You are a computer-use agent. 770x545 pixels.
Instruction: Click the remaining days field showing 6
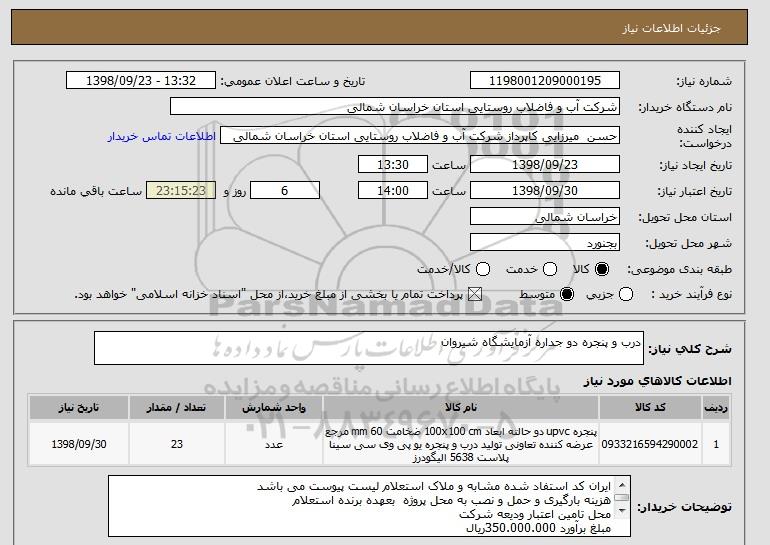tap(285, 191)
